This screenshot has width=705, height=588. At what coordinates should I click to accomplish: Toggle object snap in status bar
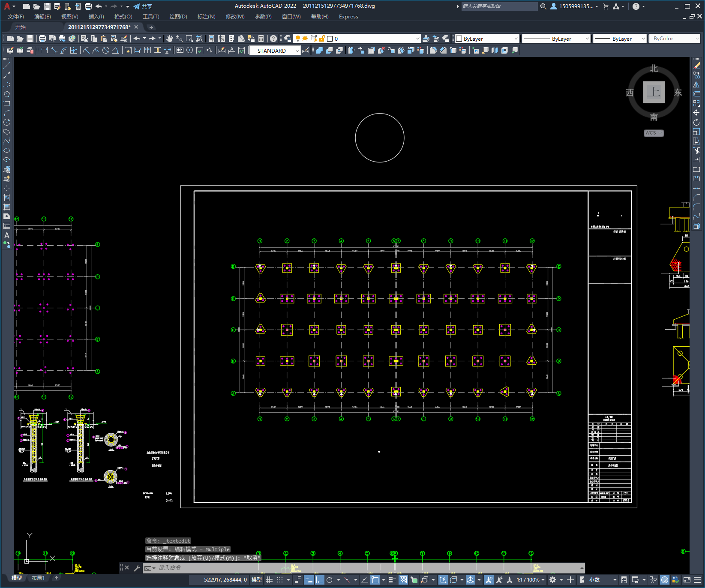(375, 580)
